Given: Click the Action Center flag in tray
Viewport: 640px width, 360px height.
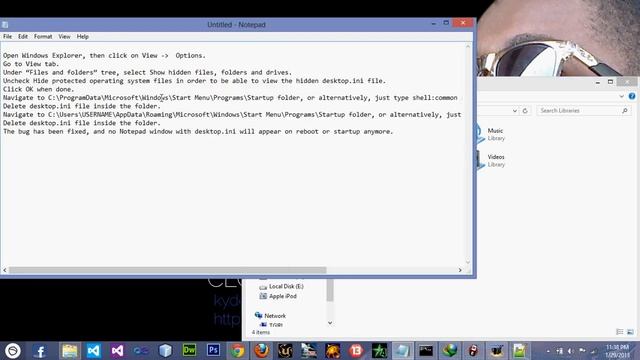Looking at the screenshot, I should 582,351.
